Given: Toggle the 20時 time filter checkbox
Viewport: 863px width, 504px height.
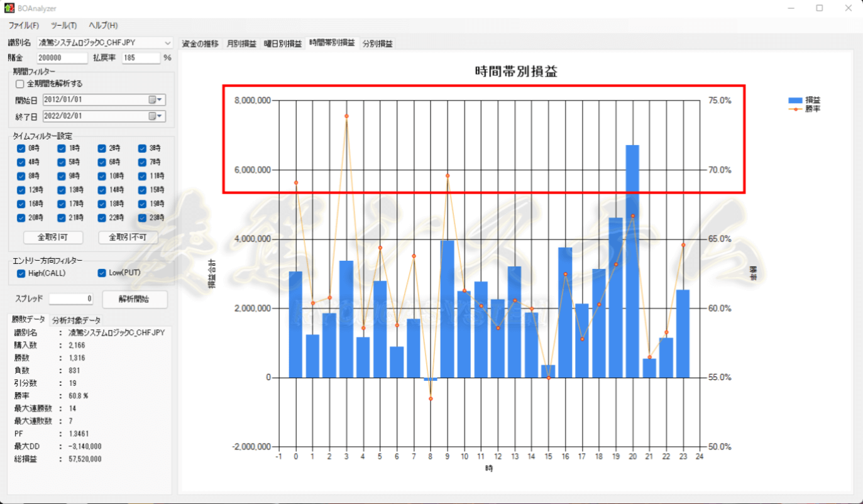Looking at the screenshot, I should pyautogui.click(x=21, y=217).
